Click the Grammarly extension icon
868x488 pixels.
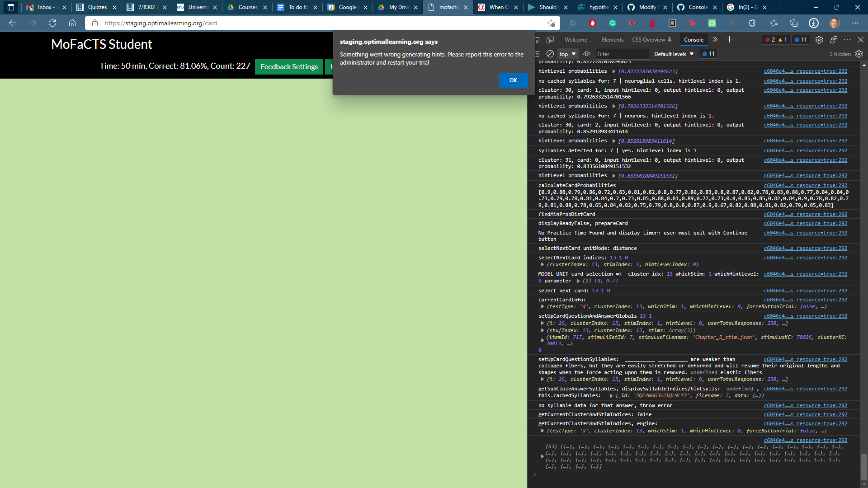tap(613, 23)
